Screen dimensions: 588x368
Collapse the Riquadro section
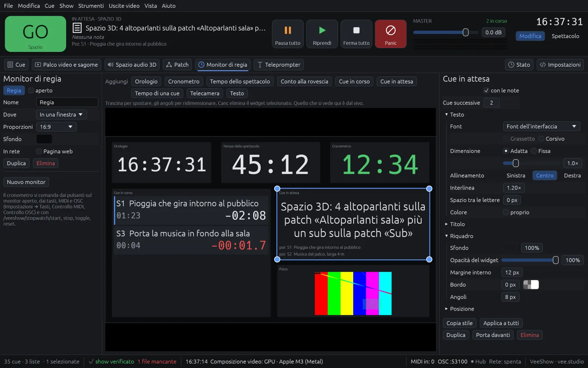(447, 236)
